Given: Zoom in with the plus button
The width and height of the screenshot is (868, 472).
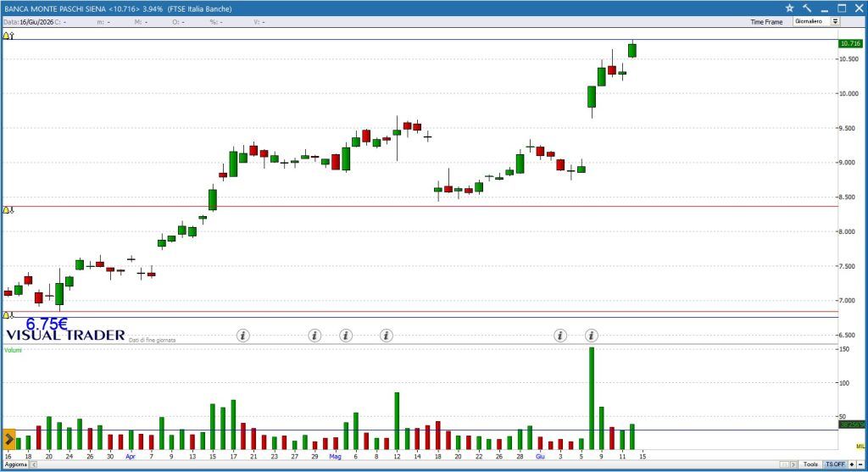Looking at the screenshot, I should [x=852, y=464].
